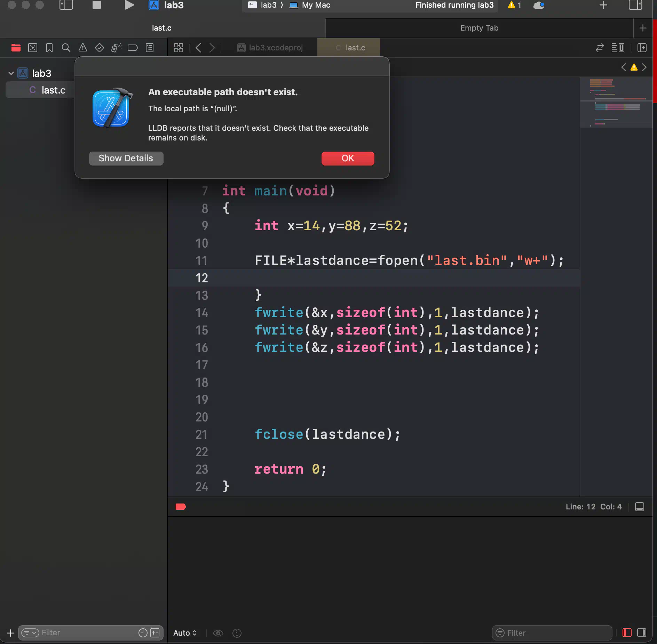Viewport: 657px width, 644px height.
Task: Click line number 12 in gutter
Action: pos(201,278)
